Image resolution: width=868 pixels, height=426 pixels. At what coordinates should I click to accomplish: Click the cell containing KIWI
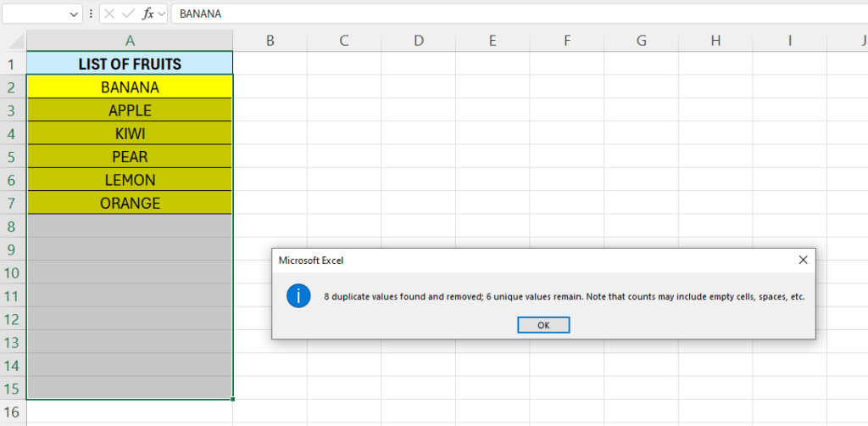point(130,133)
